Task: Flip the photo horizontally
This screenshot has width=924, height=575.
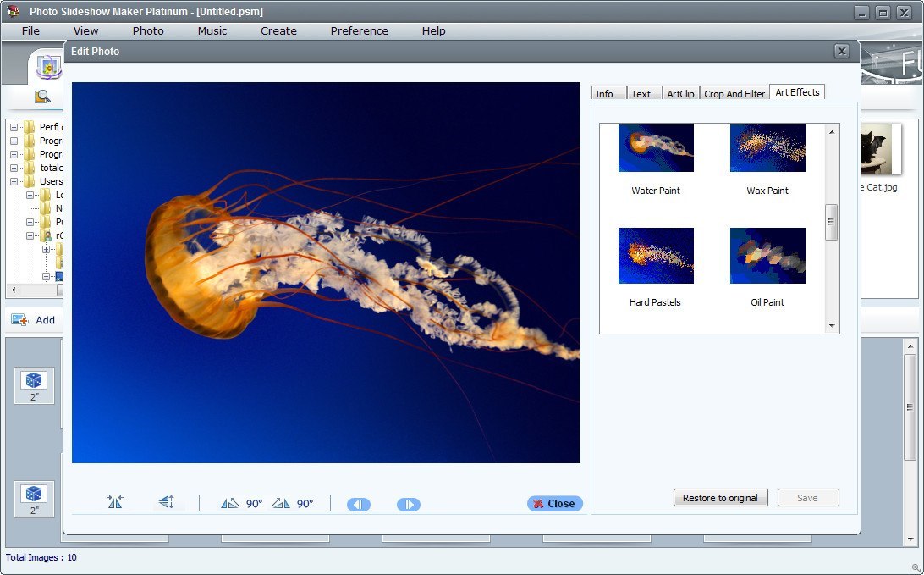Action: pos(115,501)
